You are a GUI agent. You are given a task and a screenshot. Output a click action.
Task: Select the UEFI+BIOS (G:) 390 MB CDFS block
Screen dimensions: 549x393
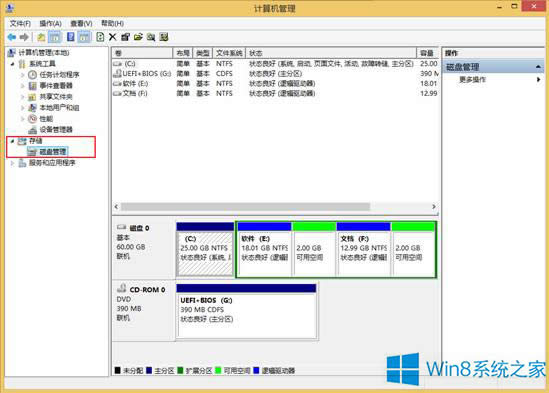(246, 311)
